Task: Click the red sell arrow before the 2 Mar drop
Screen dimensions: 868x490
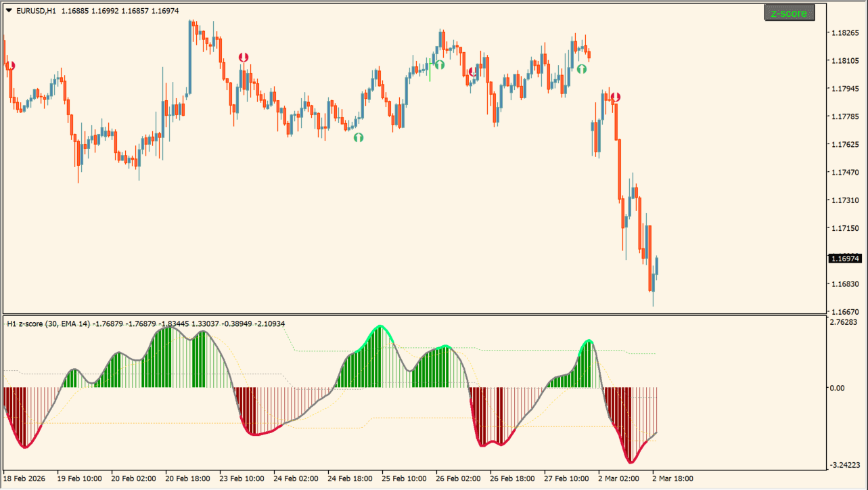Action: [615, 97]
